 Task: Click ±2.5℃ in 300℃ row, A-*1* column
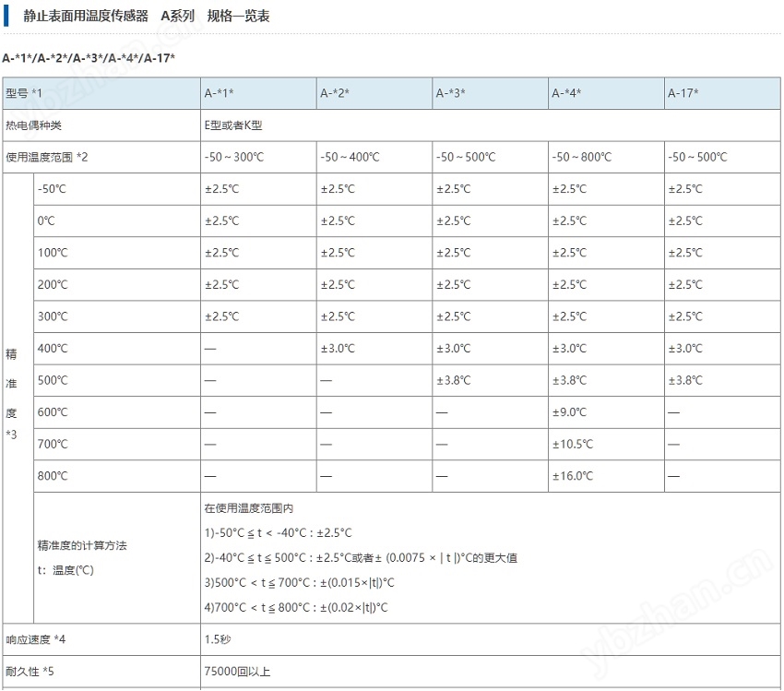coord(222,316)
